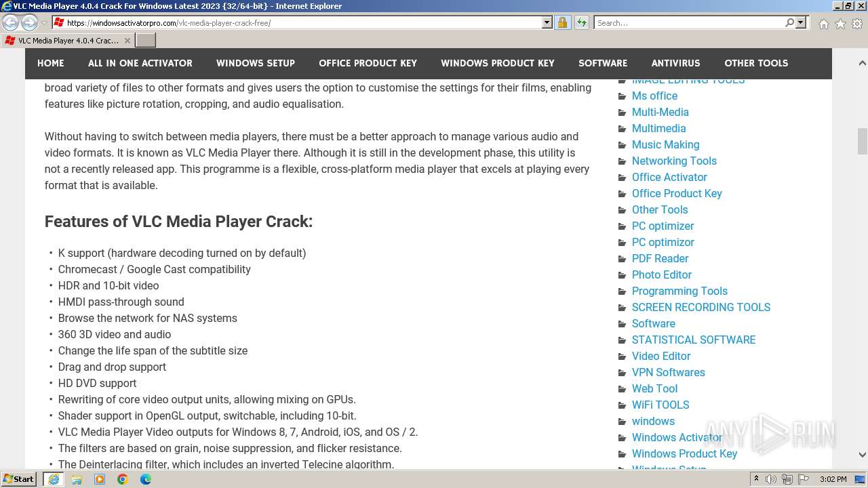
Task: Open the Office Product Key category link
Action: [x=677, y=194]
